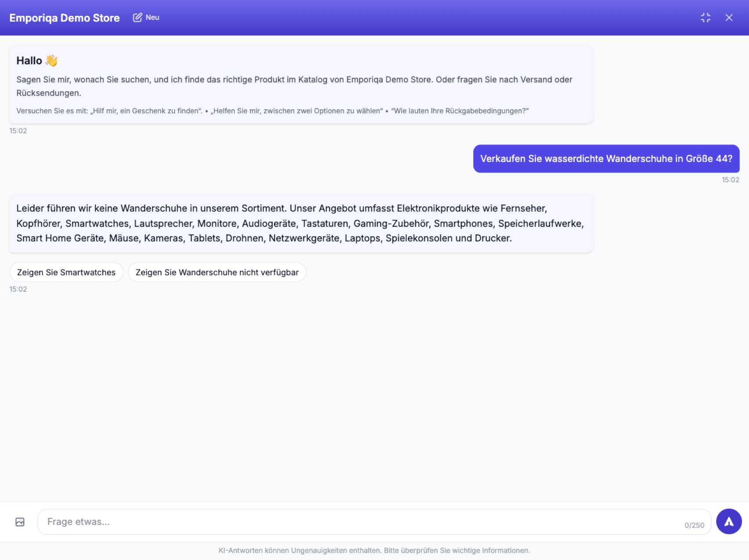This screenshot has height=560, width=749.
Task: Click the 'Leider führen wir keine Wanderschuhe' reply
Action: tap(301, 223)
